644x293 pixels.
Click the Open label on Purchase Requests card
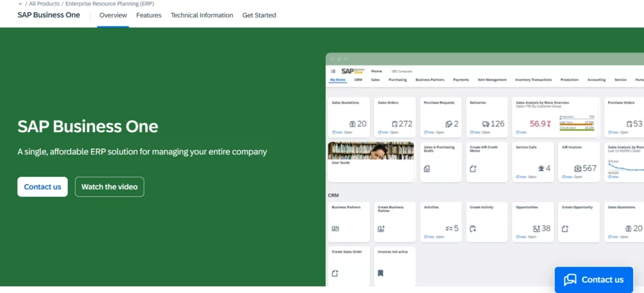440,132
